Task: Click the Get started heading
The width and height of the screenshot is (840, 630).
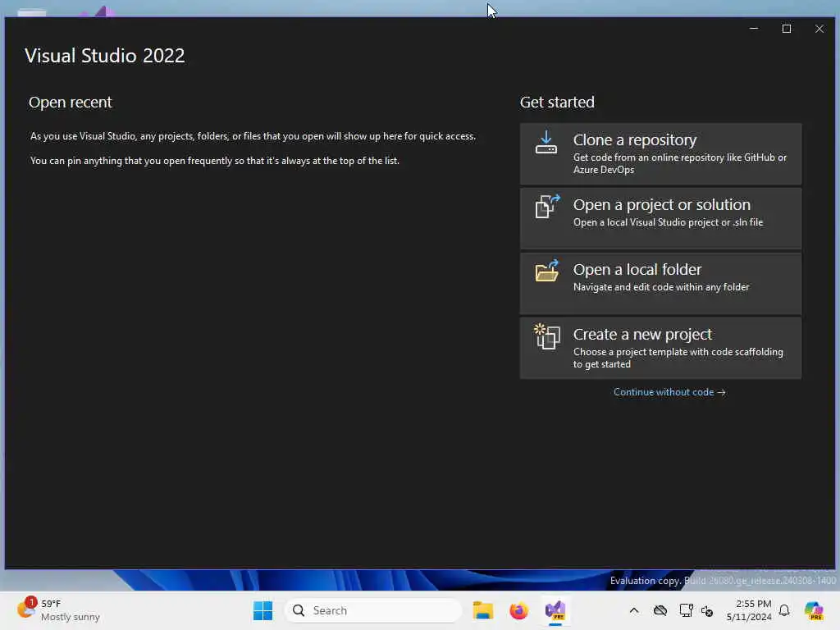Action: 557,102
